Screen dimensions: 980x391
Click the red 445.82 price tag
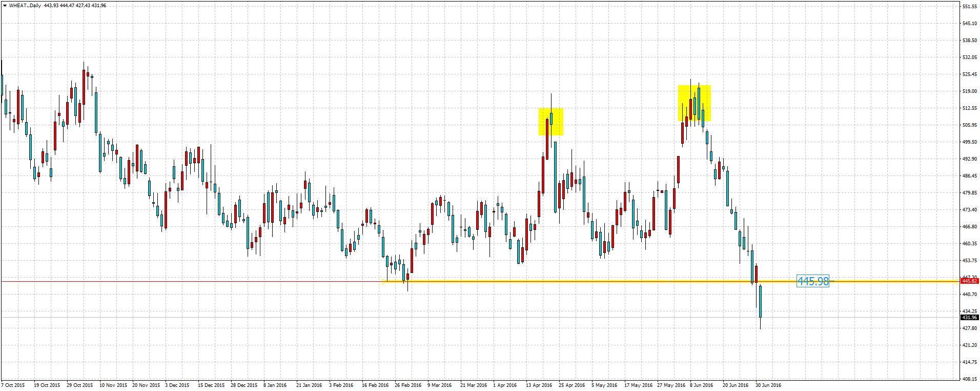click(969, 281)
